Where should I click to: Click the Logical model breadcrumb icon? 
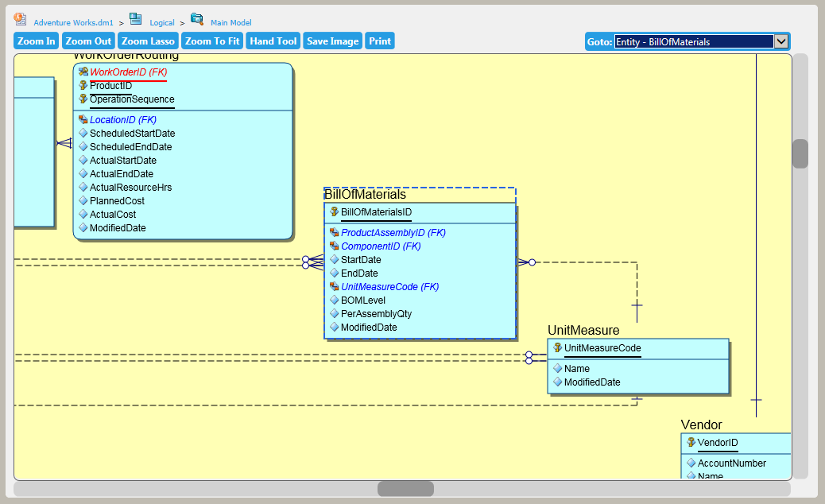click(136, 19)
